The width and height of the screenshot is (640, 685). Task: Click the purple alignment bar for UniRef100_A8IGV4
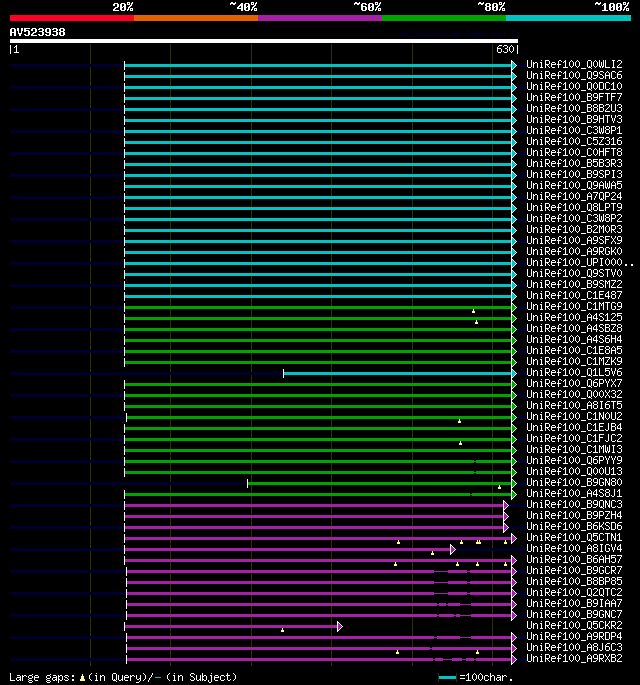click(x=287, y=550)
